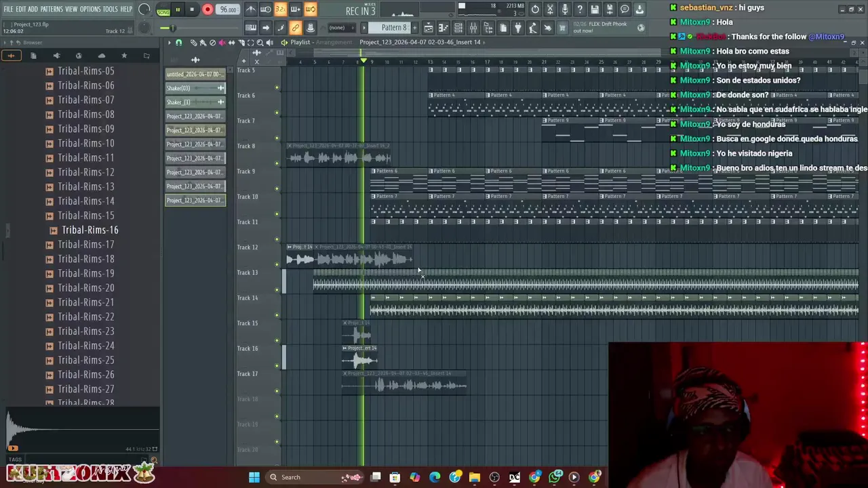Click the microphone one-click recording icon
Image resolution: width=868 pixels, height=488 pixels.
pos(565,9)
